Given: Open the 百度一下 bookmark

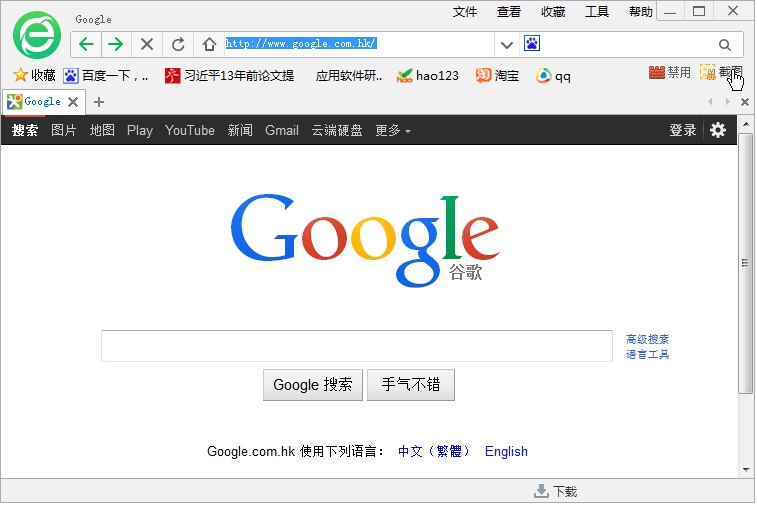Looking at the screenshot, I should click(x=105, y=75).
